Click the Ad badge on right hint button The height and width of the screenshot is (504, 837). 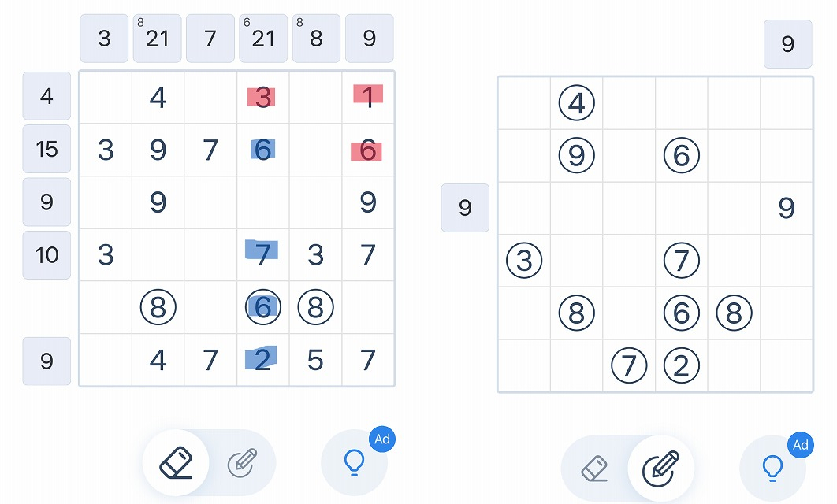point(801,445)
